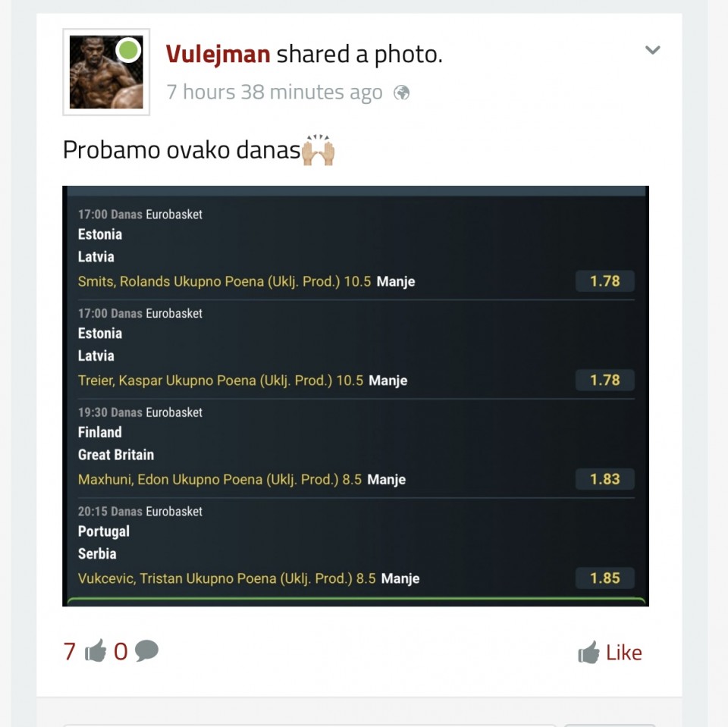The width and height of the screenshot is (728, 727).
Task: Expand the post options chevron
Action: coord(652,50)
